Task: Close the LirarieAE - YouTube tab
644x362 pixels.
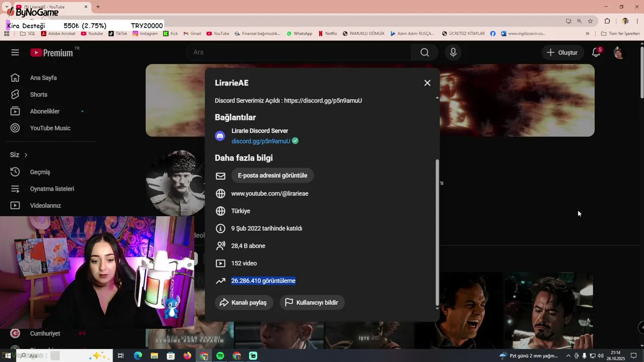Action: 86,7
